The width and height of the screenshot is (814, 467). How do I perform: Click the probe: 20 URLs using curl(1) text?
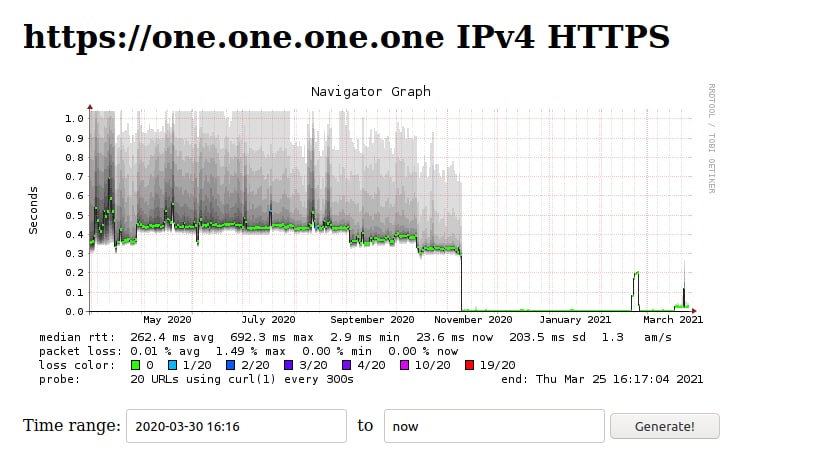pyautogui.click(x=196, y=379)
